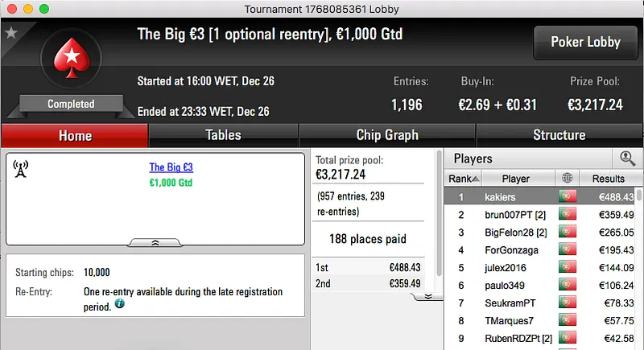Screen dimensions: 644x350
Task: Click the favorite star icon
Action: point(11,33)
